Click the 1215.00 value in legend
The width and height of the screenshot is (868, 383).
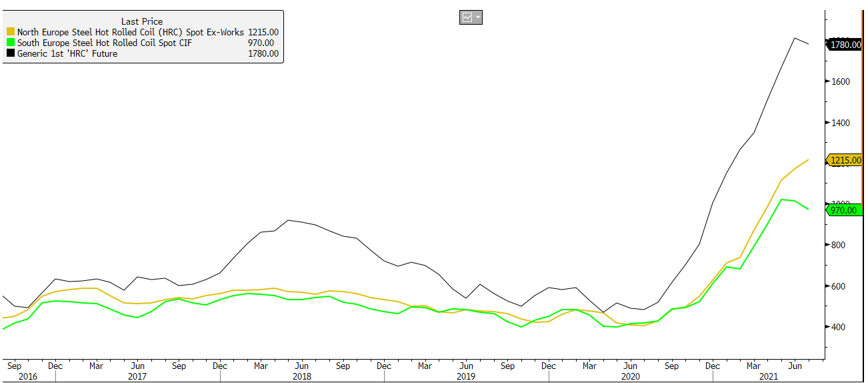(263, 32)
